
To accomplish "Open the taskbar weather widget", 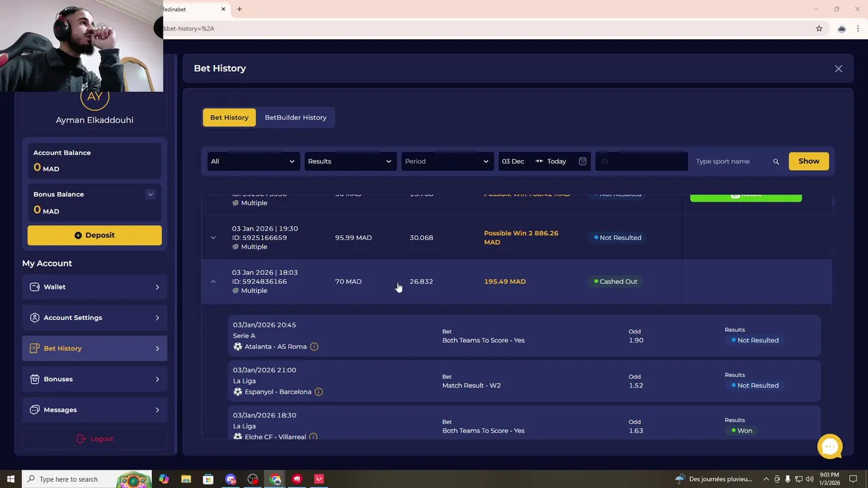I will pos(714,479).
